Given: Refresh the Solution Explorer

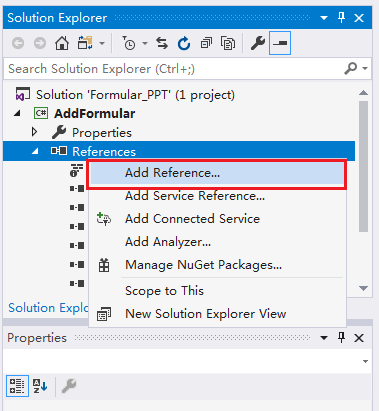Looking at the screenshot, I should point(184,43).
